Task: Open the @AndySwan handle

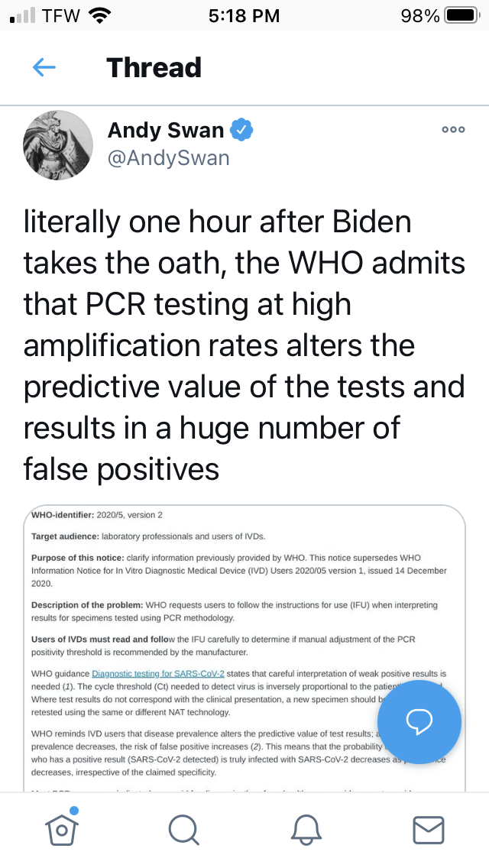Action: click(168, 157)
